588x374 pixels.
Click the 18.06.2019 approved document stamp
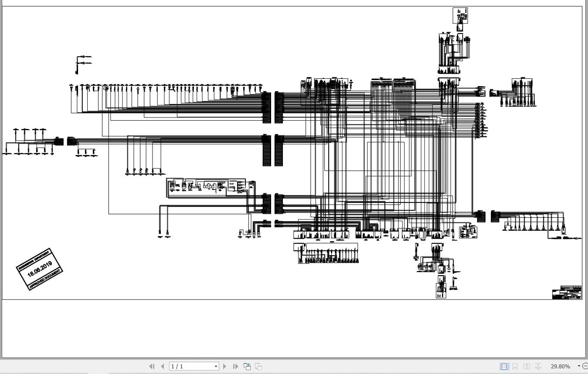pos(40,269)
